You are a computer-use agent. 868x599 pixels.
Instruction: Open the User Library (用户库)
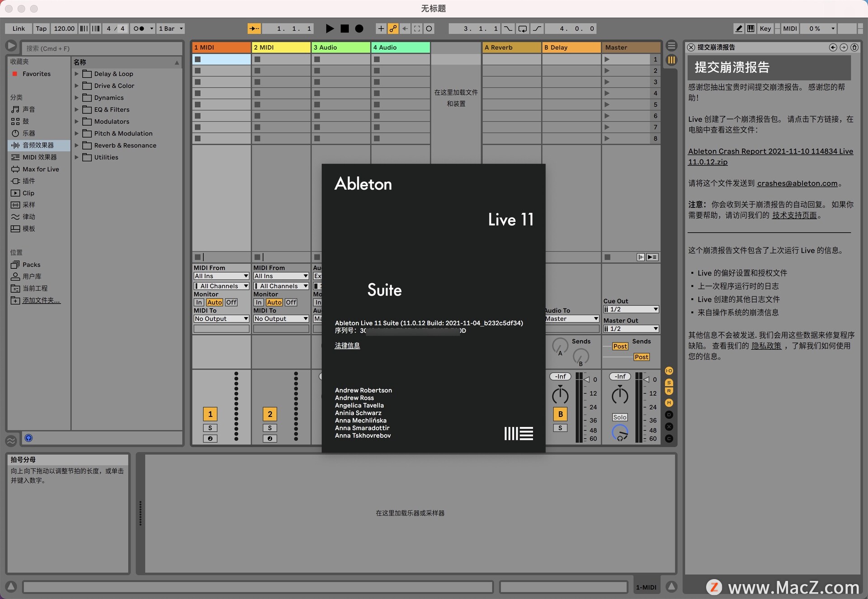(32, 276)
